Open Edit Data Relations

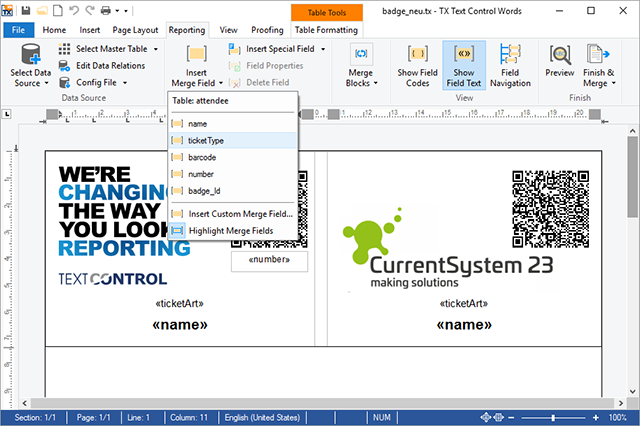coord(102,66)
